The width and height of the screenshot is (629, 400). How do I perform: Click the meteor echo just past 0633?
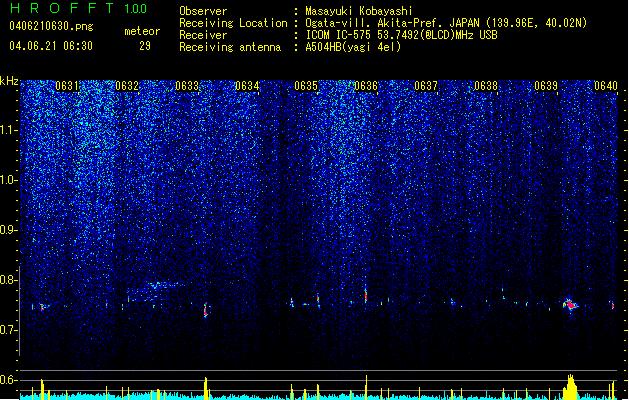[206, 310]
